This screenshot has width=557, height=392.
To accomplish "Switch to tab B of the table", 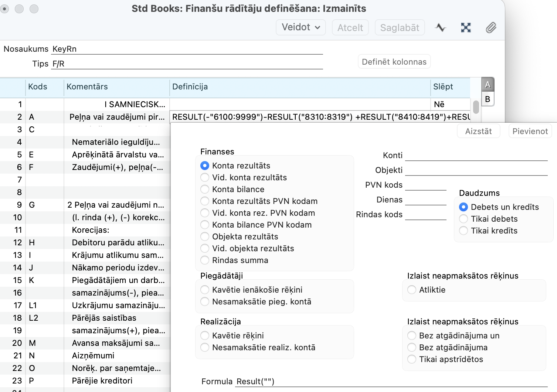I will [488, 99].
